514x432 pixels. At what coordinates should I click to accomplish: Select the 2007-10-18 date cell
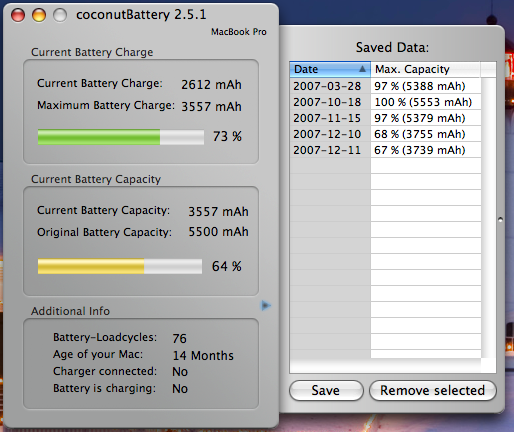point(330,102)
